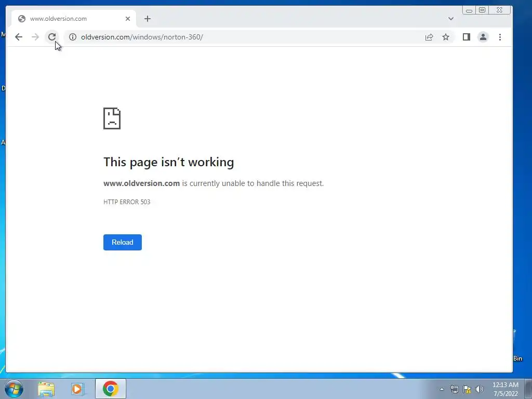532x399 pixels.
Task: Click the forward navigation arrow
Action: click(35, 37)
